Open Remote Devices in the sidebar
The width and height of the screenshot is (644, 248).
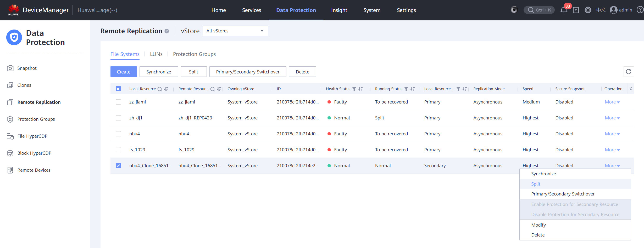click(x=34, y=170)
